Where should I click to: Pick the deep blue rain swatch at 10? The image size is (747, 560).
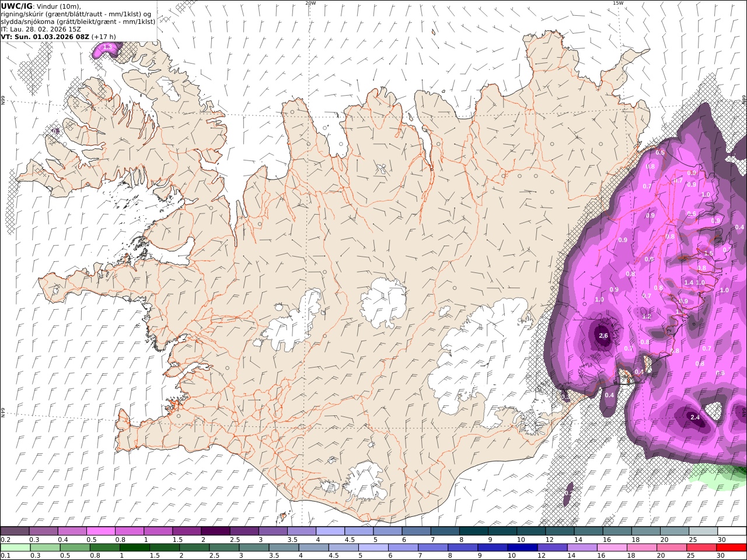point(522,548)
